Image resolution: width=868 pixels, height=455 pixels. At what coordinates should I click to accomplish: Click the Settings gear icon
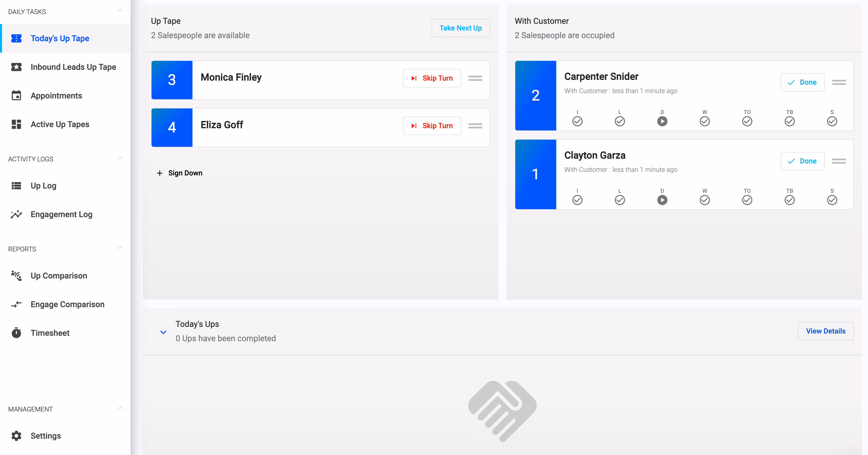pos(16,436)
